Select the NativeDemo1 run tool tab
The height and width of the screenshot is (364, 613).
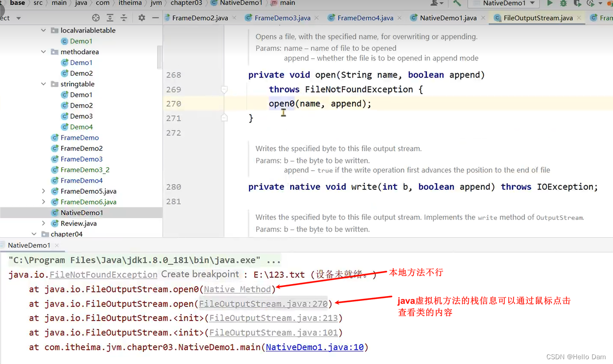coord(29,245)
